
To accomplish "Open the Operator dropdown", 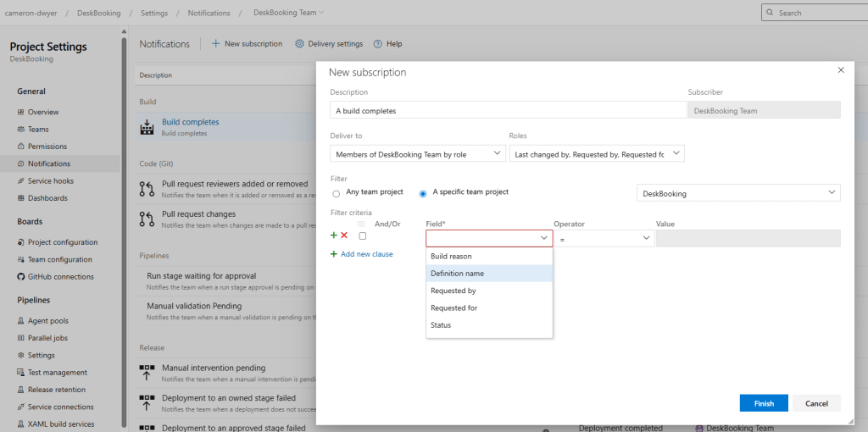I will coord(604,239).
